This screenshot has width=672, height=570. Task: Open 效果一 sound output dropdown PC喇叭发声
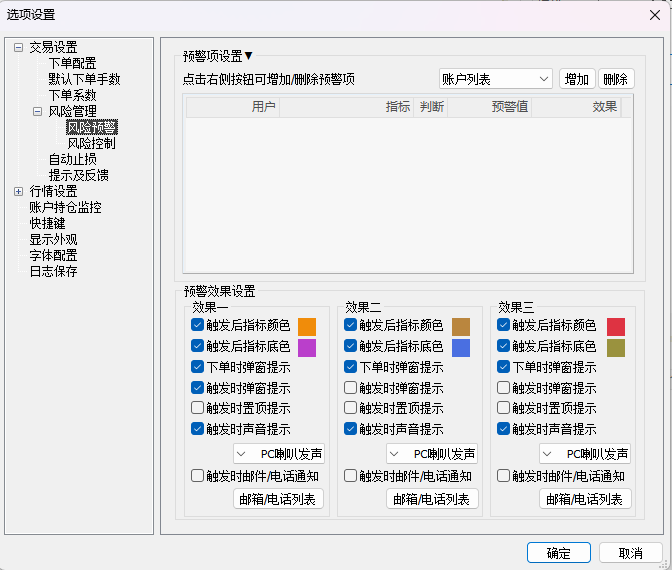coord(279,453)
